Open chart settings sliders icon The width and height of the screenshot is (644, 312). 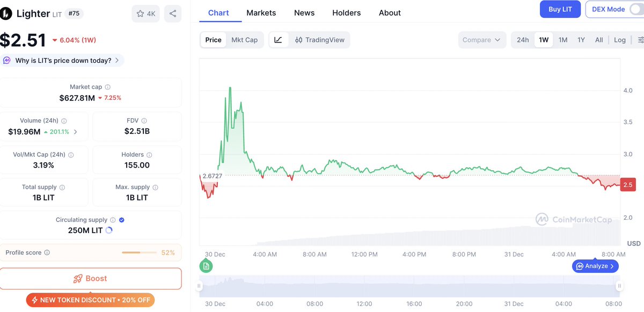click(x=640, y=40)
